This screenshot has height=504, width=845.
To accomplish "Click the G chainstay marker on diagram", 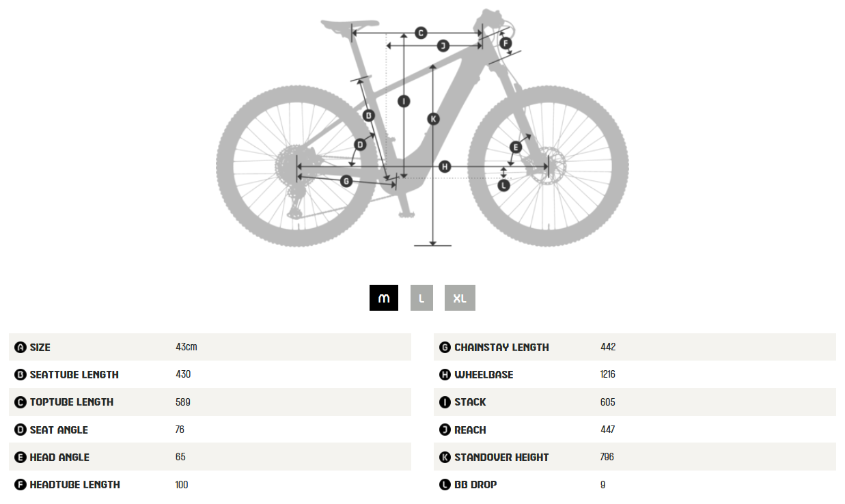I will point(346,181).
